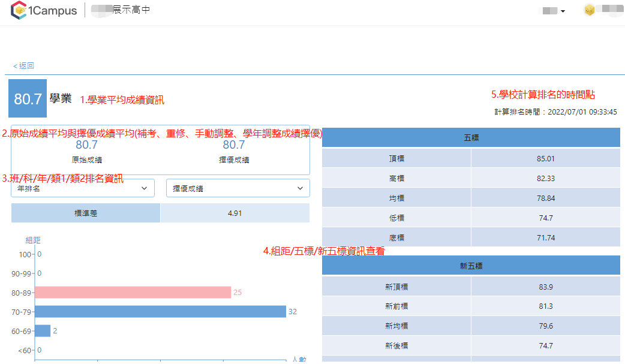Screen dimensions: 625x364
Task: Click the 擇優成績 average value 80.7
Action: (x=233, y=145)
